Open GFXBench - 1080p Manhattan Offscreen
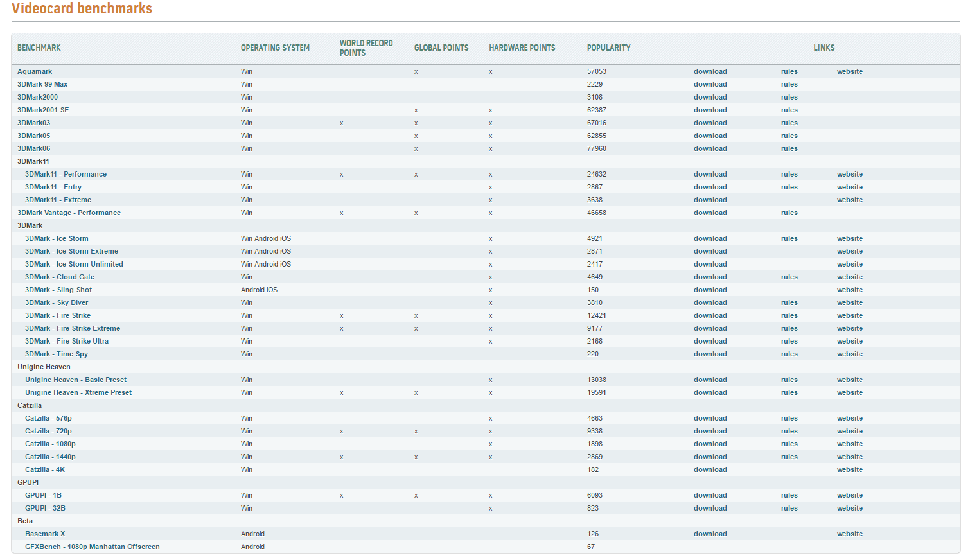The image size is (970, 560). (93, 547)
